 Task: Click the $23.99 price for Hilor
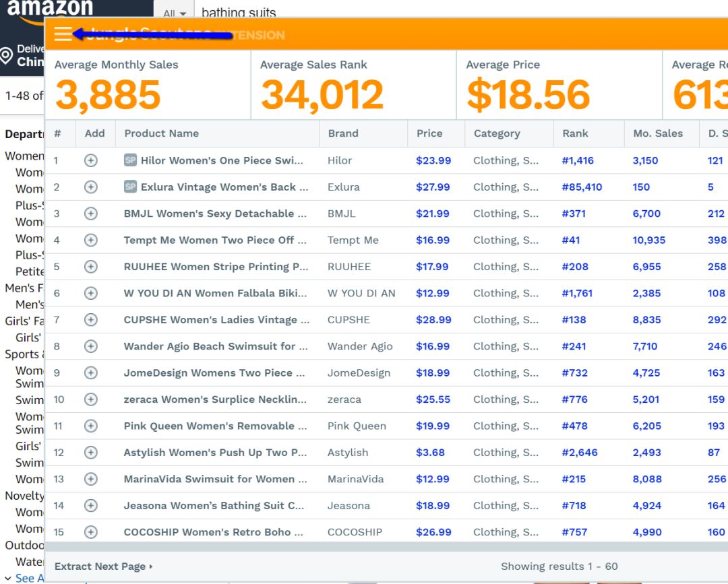coord(433,160)
